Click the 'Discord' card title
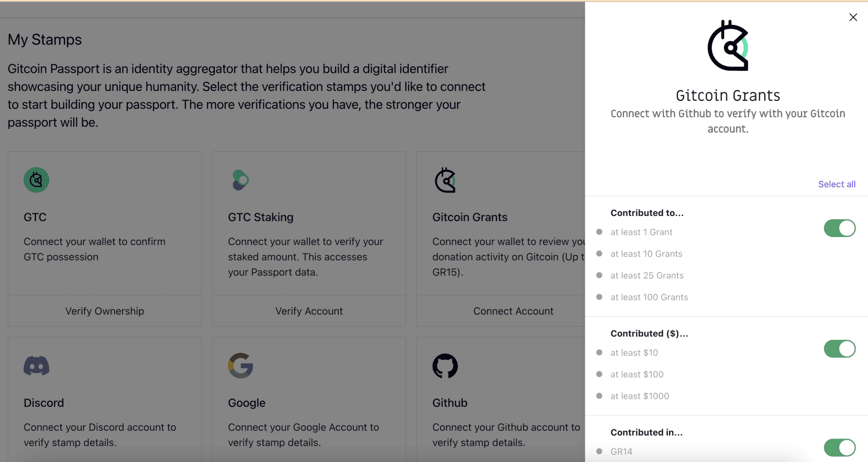This screenshot has width=868, height=462. pyautogui.click(x=44, y=403)
